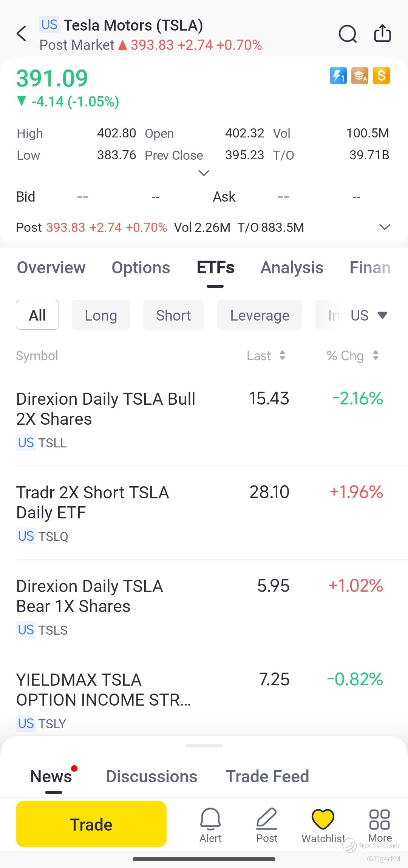Tap the share icon

(382, 34)
